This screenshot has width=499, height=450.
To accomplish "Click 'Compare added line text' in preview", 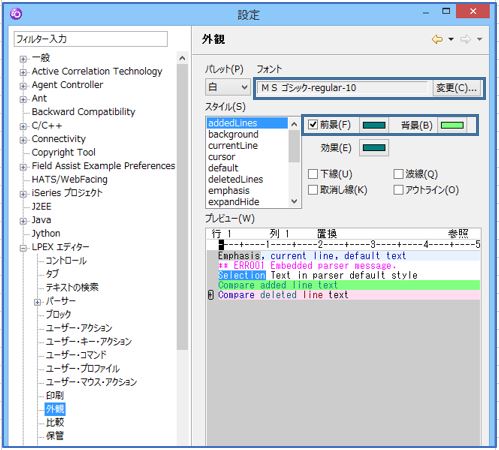I will (278, 285).
